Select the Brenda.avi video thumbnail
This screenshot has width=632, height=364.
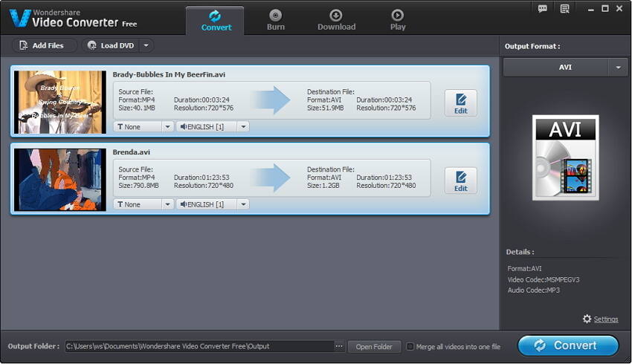coord(60,180)
